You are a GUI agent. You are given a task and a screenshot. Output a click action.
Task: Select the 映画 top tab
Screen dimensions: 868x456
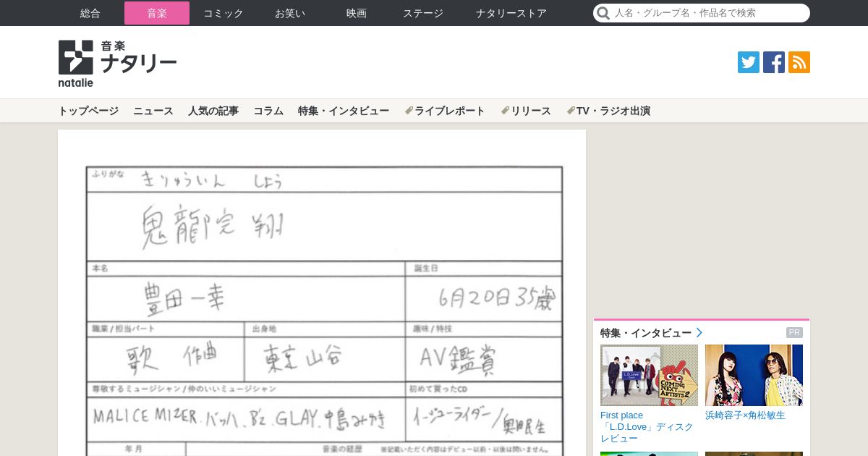pyautogui.click(x=357, y=13)
